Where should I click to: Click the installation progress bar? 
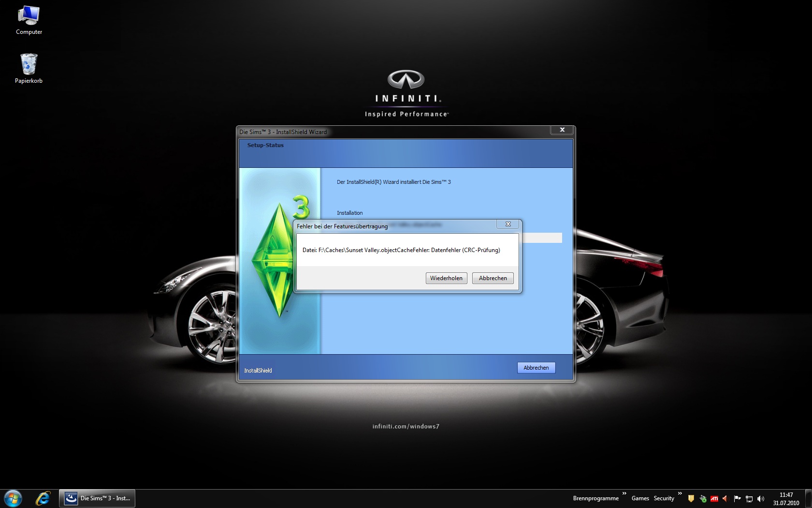[x=542, y=238]
